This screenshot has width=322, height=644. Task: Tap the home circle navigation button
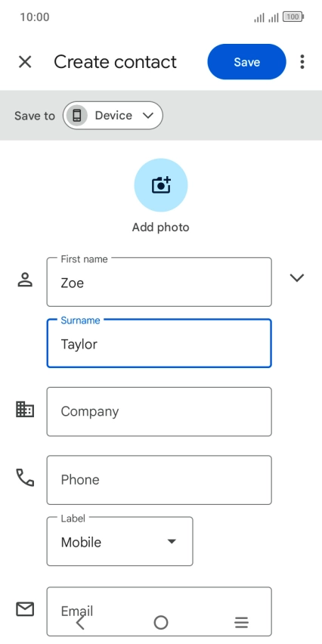coord(161,623)
